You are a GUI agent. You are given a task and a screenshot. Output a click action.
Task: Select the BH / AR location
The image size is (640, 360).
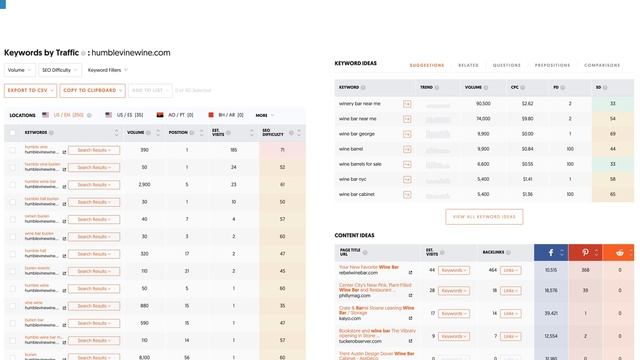point(226,115)
